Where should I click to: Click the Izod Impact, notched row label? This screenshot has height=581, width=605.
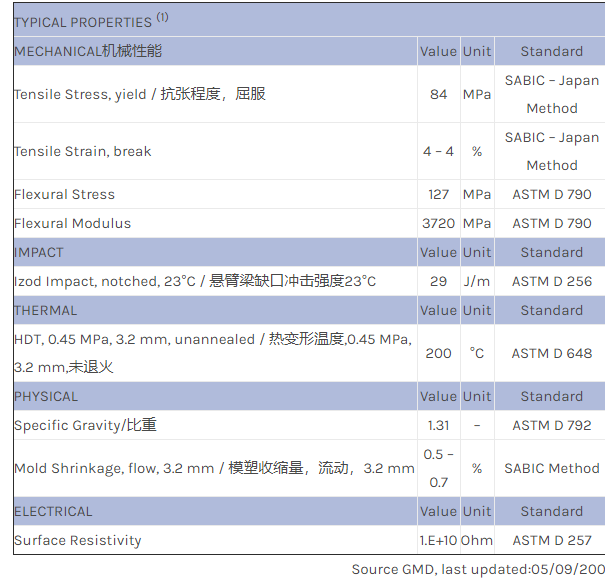click(195, 281)
